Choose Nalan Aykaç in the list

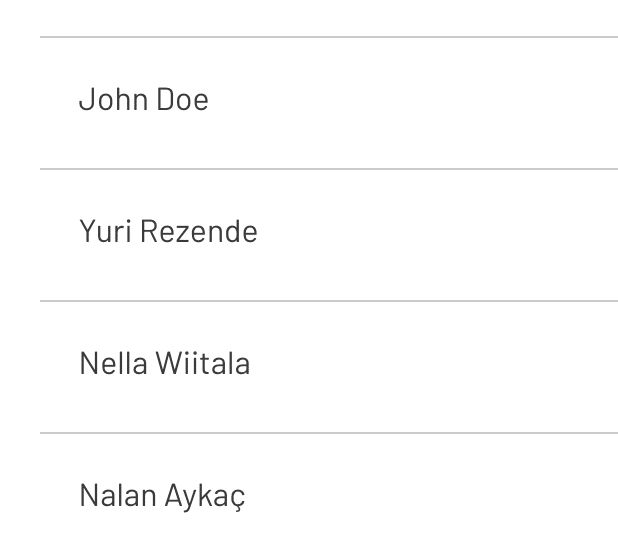pos(162,496)
